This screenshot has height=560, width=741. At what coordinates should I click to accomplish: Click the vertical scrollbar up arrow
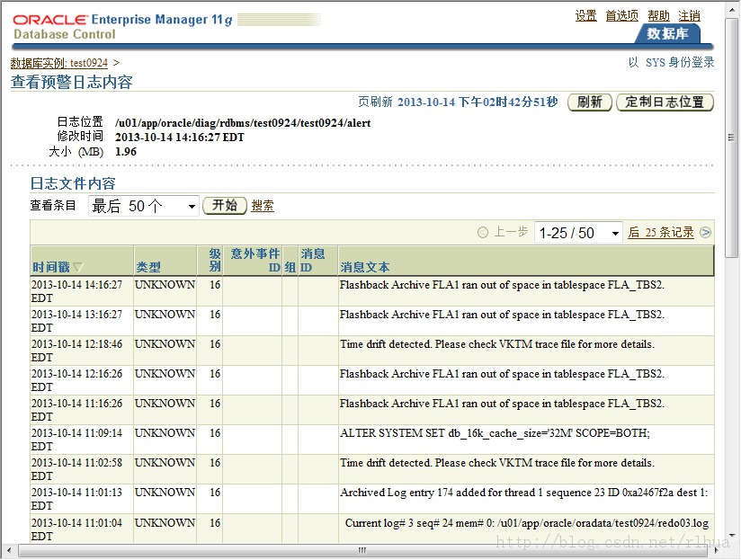(x=733, y=9)
